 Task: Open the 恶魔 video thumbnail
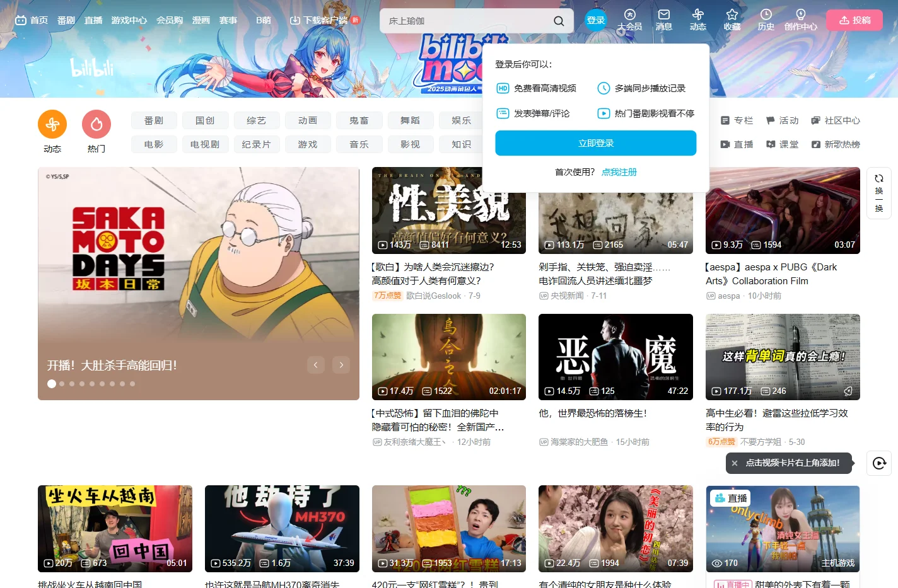click(x=615, y=357)
